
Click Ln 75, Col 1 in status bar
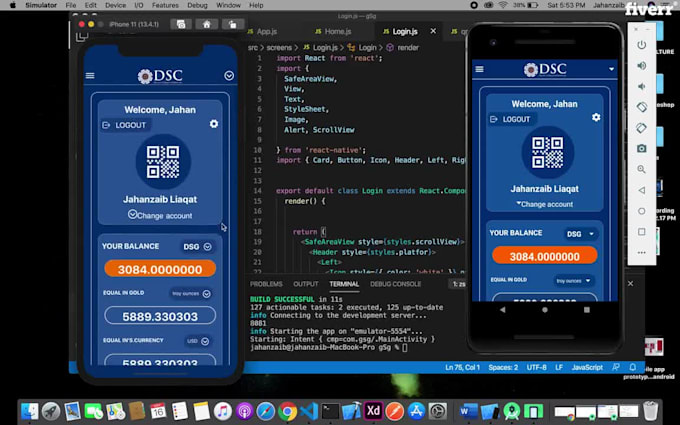click(x=462, y=367)
